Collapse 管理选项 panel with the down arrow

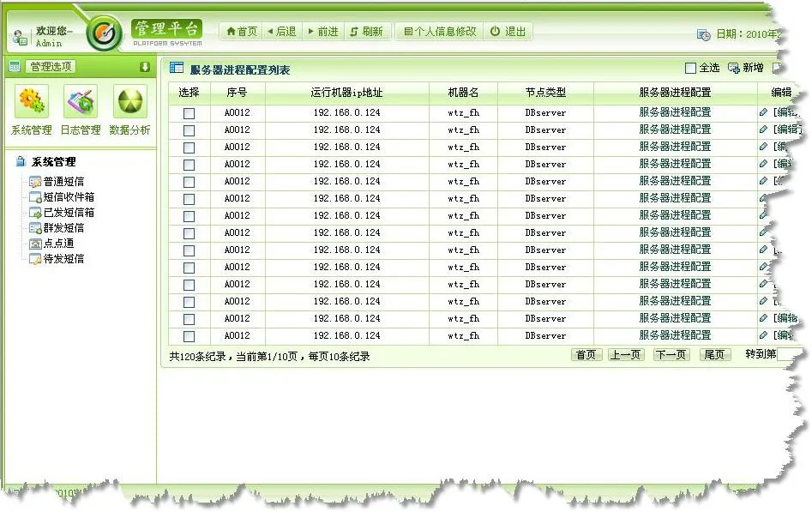pyautogui.click(x=145, y=67)
